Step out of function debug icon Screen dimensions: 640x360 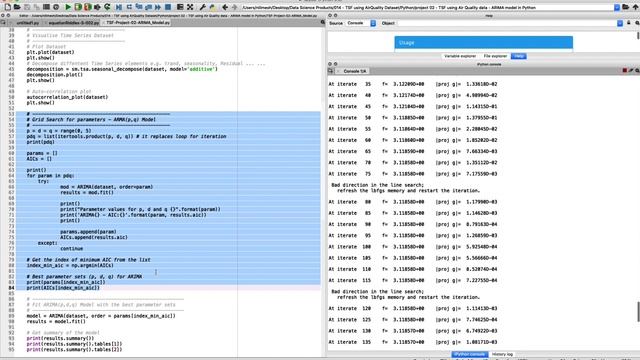(x=149, y=7)
